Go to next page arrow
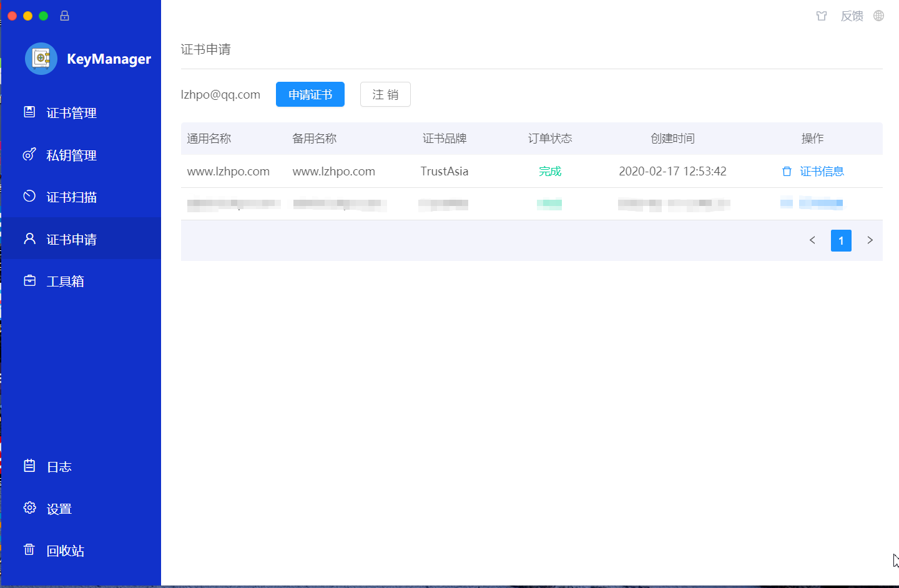This screenshot has width=899, height=588. [x=870, y=240]
